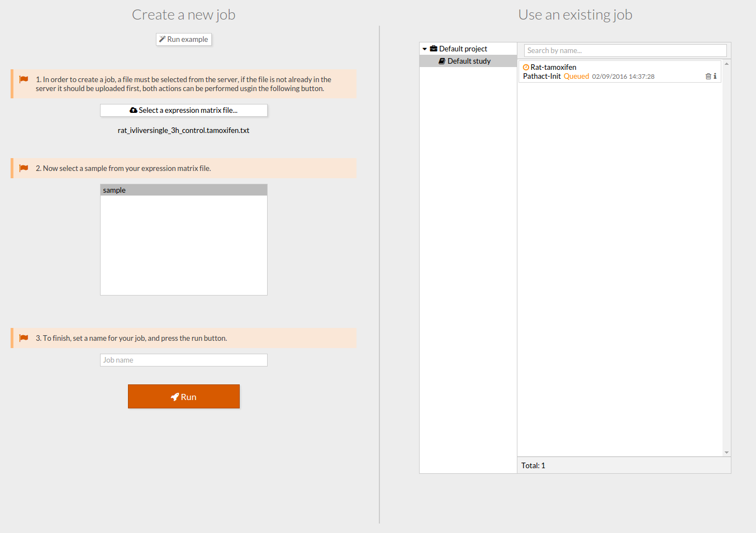Focus the Job name input field
The width and height of the screenshot is (756, 533).
(184, 360)
